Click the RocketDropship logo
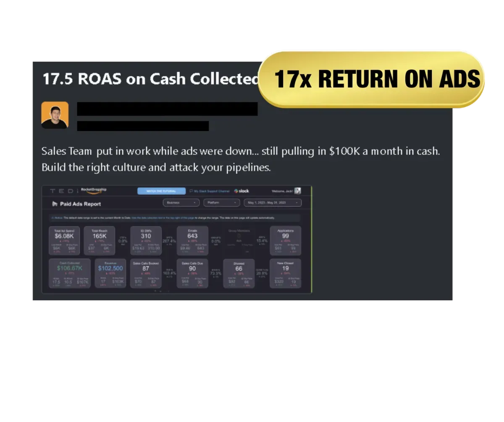This screenshot has width=504, height=422. (94, 190)
